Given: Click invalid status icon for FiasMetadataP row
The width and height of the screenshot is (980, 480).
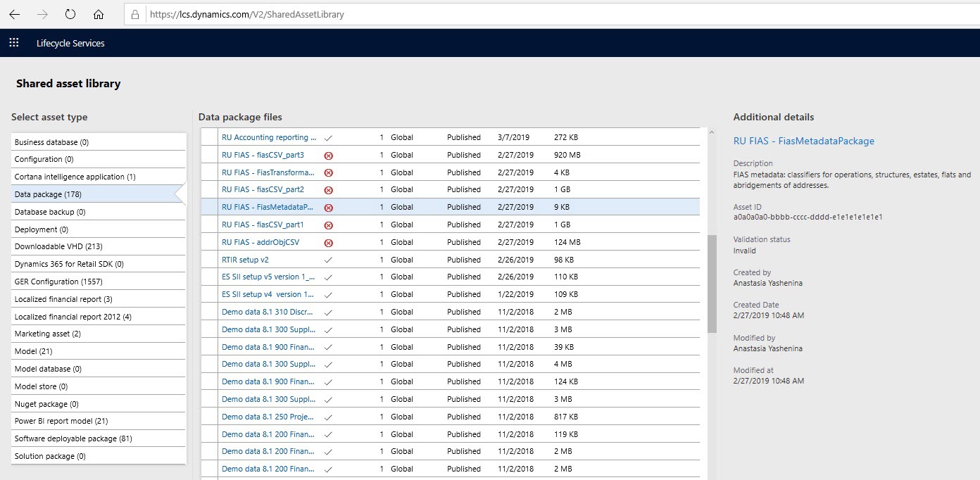Looking at the screenshot, I should click(328, 208).
